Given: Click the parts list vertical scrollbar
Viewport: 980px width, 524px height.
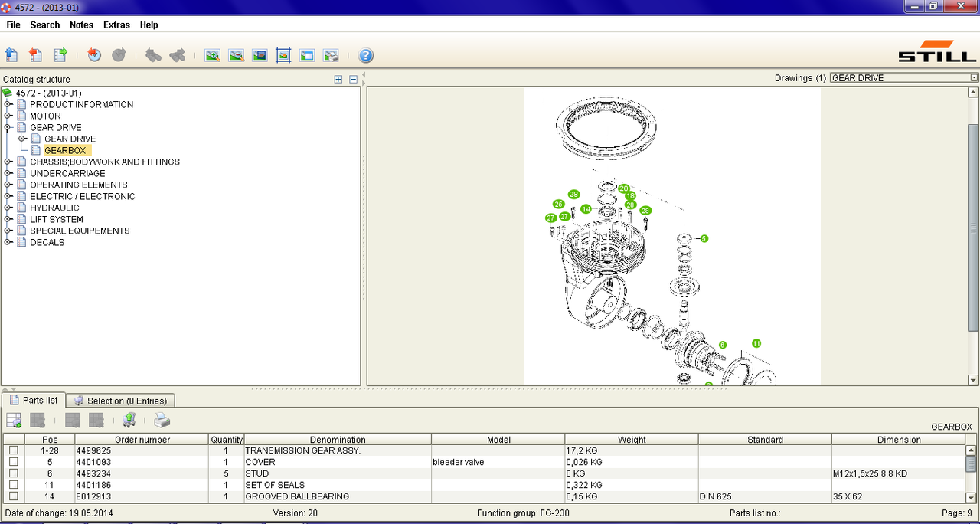Looking at the screenshot, I should click(972, 463).
